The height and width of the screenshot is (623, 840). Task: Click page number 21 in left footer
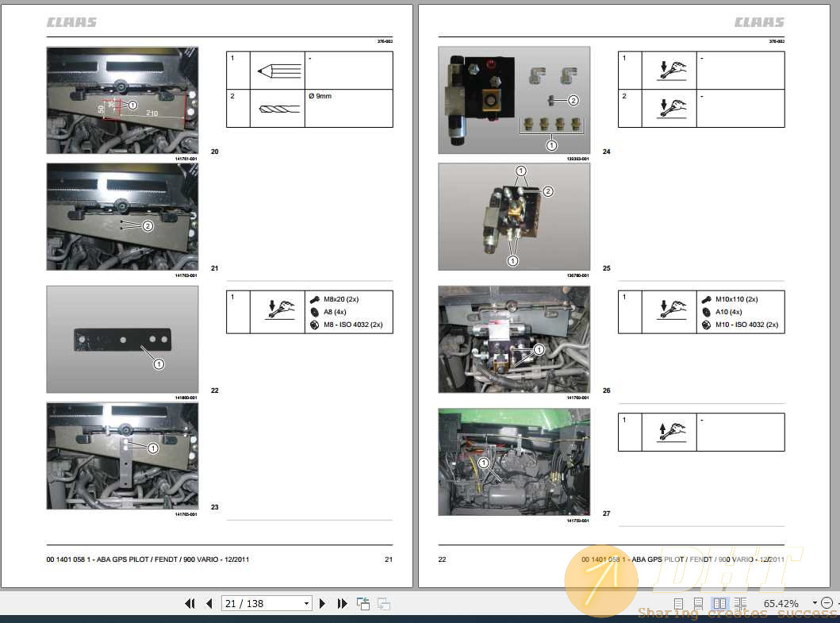click(389, 560)
